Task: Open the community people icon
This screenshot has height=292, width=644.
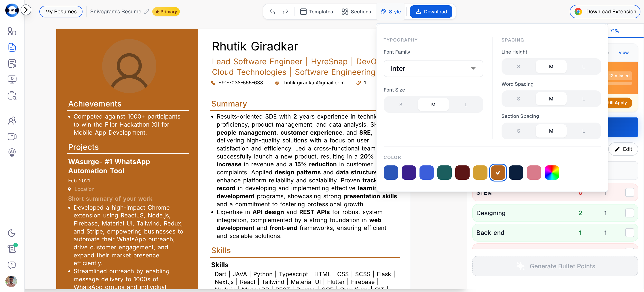Action: [11, 121]
